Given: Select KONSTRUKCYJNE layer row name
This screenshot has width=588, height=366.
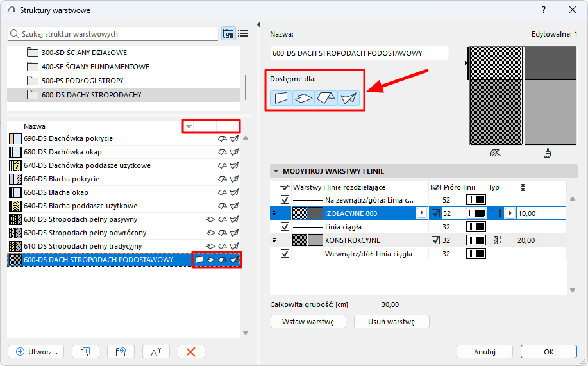Looking at the screenshot, I should 353,240.
